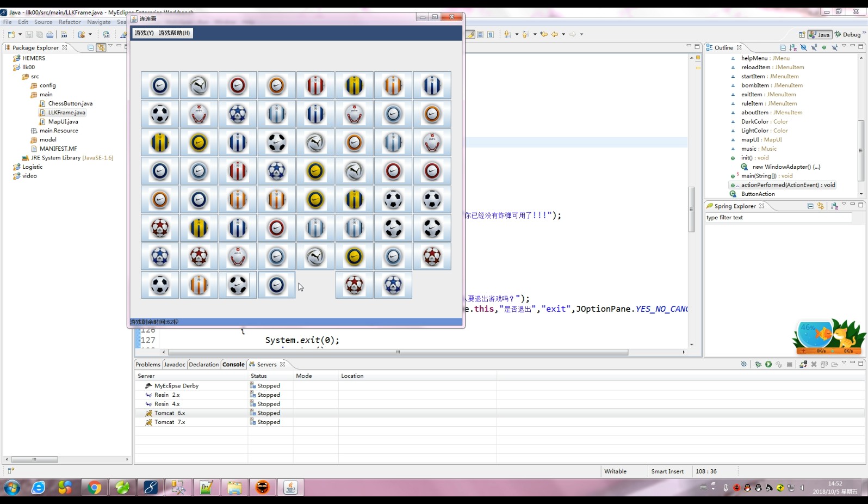The image size is (868, 504).
Task: Open the Refactor menu
Action: point(70,22)
